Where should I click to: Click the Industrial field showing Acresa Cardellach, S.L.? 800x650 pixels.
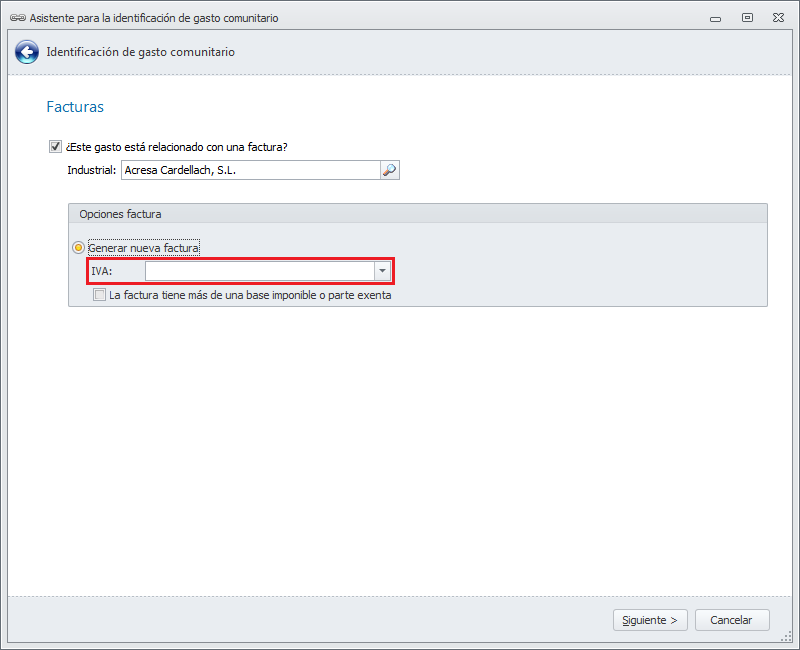250,170
